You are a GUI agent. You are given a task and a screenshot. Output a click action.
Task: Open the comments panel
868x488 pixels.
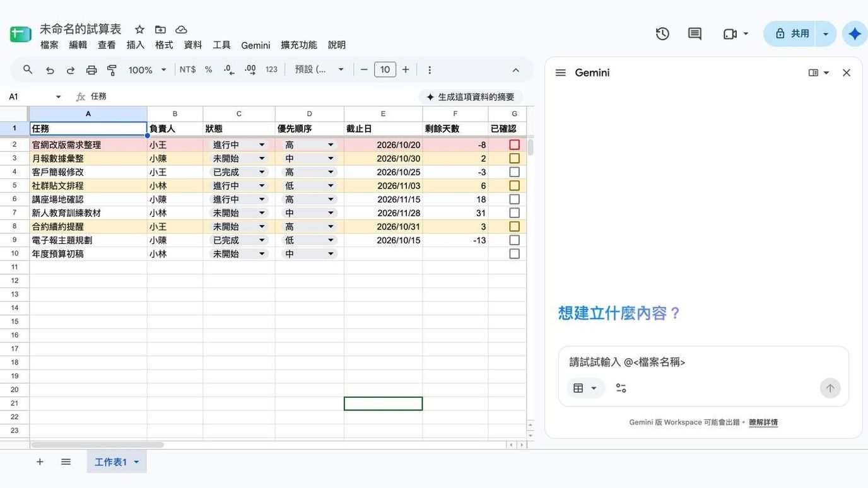tap(695, 34)
